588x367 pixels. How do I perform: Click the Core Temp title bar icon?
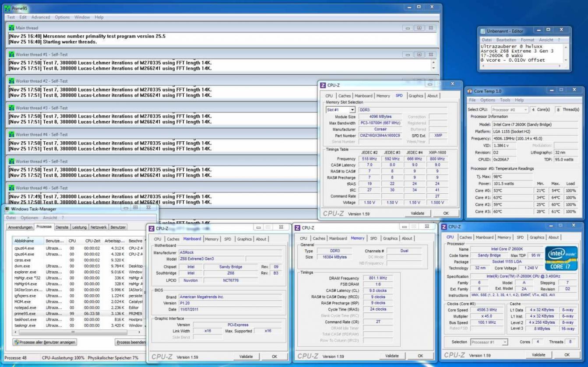coord(470,91)
